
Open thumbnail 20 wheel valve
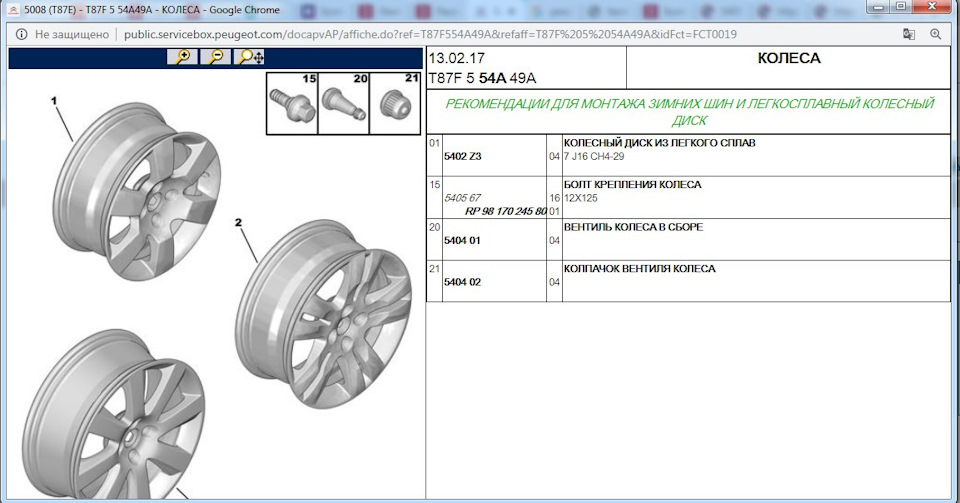tap(343, 103)
